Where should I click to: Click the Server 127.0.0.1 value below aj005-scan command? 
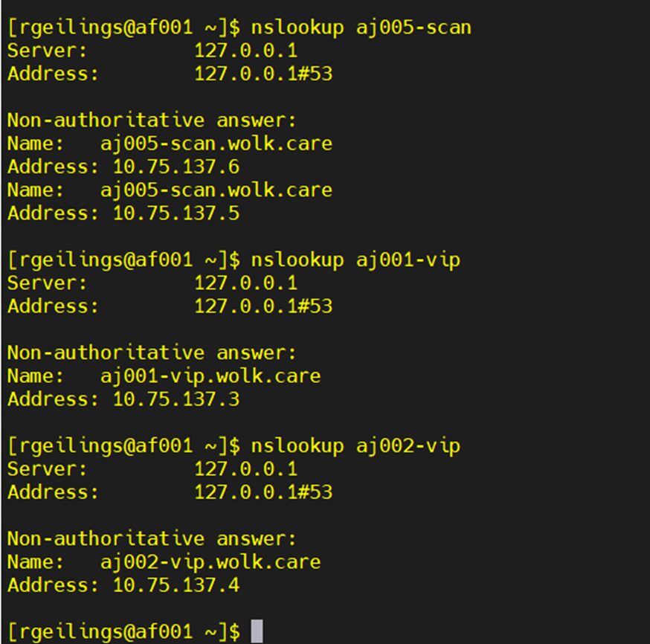245,51
